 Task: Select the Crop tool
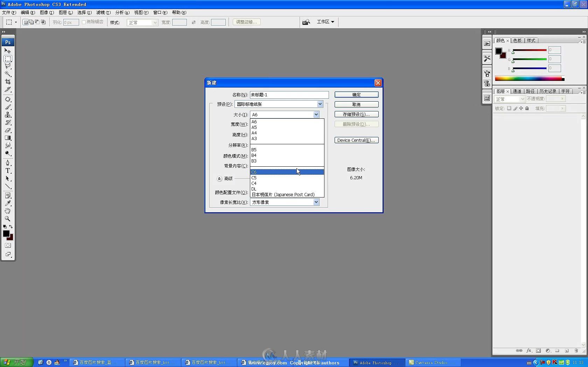click(8, 82)
